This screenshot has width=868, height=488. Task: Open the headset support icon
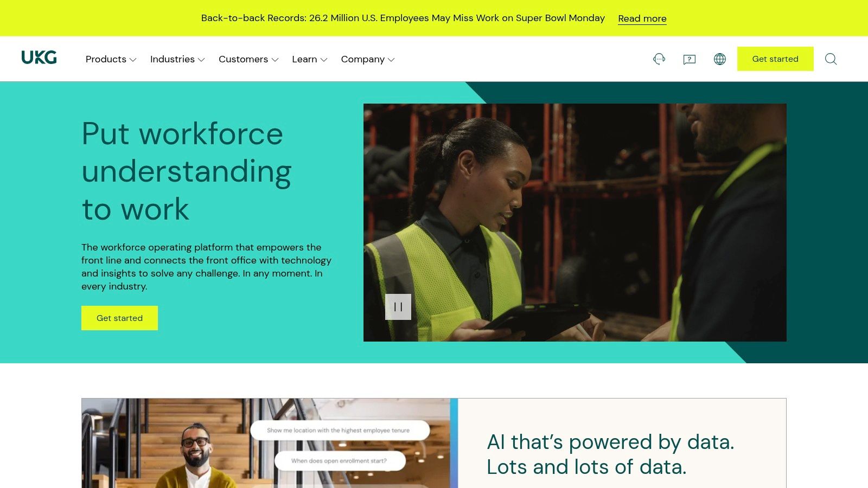pyautogui.click(x=659, y=59)
